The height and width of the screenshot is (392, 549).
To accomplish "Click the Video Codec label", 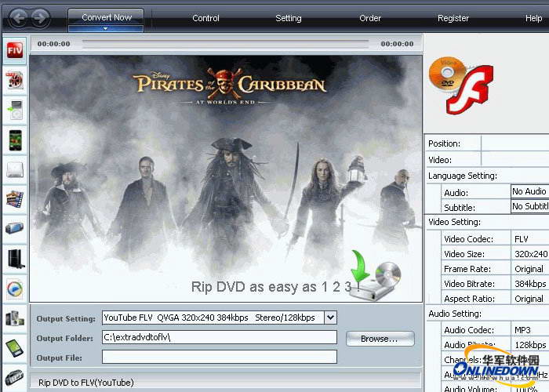I will point(468,239).
